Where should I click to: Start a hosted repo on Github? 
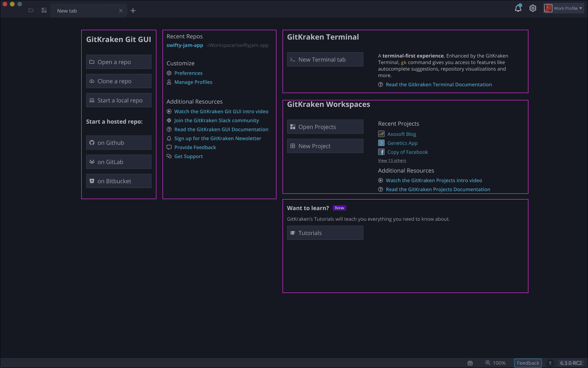[119, 143]
